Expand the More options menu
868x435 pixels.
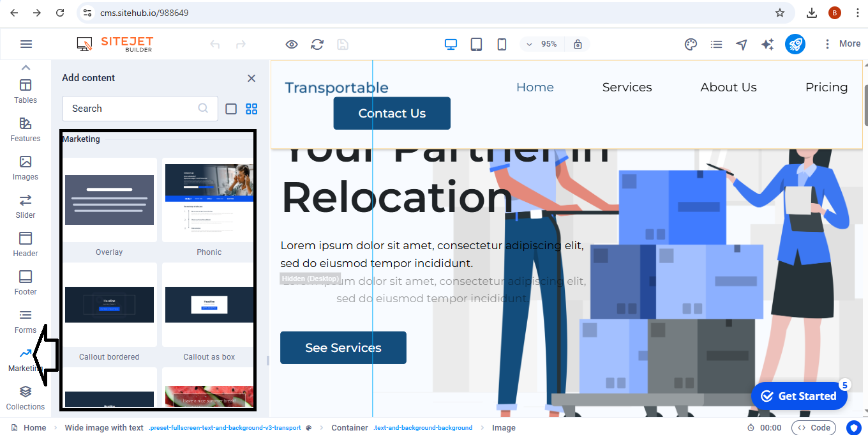[842, 44]
